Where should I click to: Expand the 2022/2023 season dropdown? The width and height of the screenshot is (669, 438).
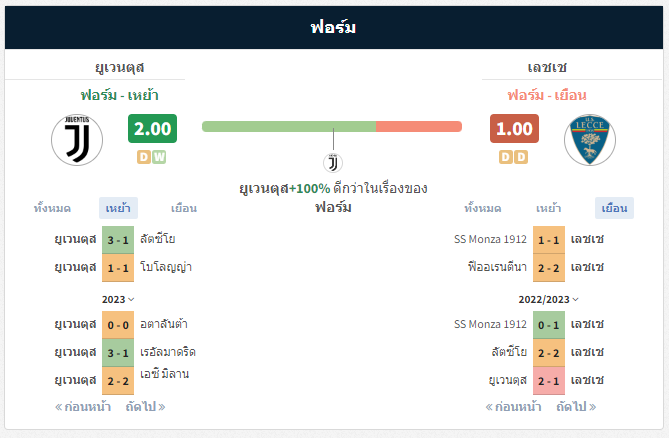point(549,299)
